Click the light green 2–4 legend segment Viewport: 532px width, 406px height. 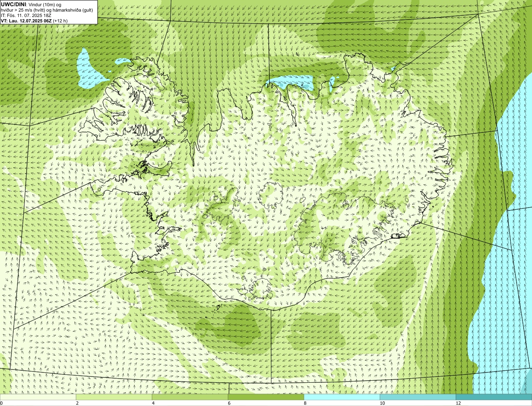coord(114,397)
